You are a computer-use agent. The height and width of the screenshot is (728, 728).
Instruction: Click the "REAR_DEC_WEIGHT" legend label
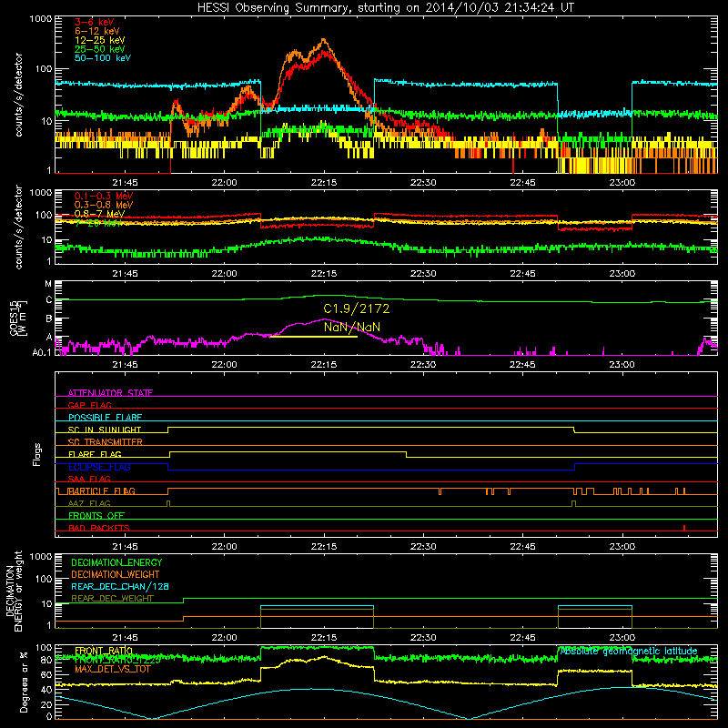(112, 599)
